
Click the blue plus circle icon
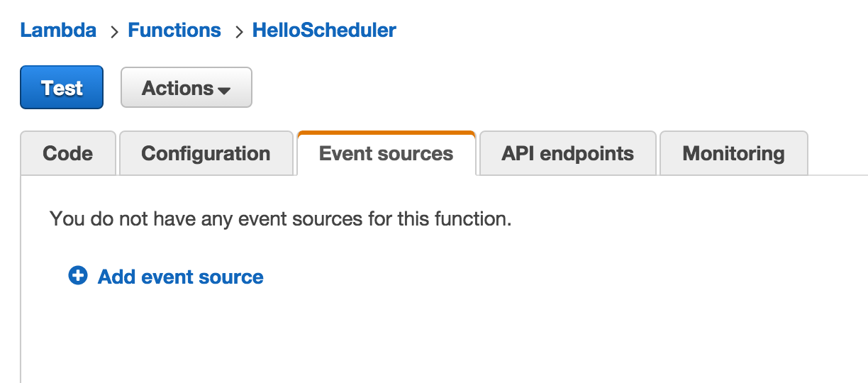coord(77,276)
